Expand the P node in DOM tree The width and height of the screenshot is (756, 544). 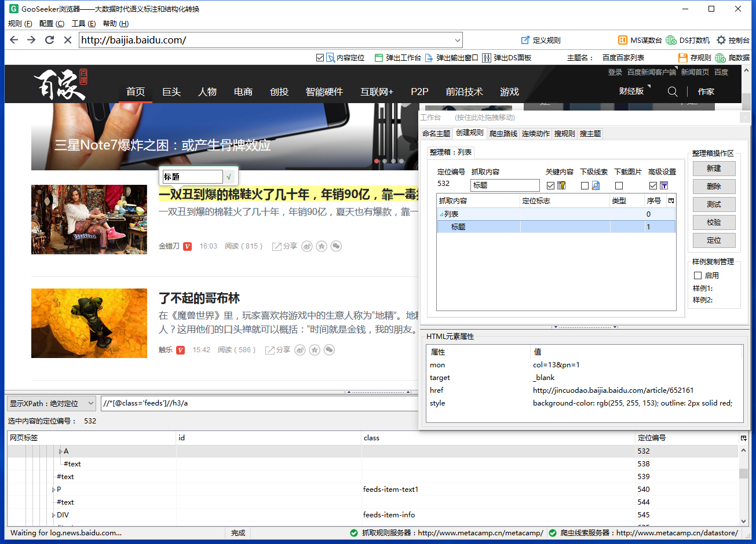[x=53, y=490]
